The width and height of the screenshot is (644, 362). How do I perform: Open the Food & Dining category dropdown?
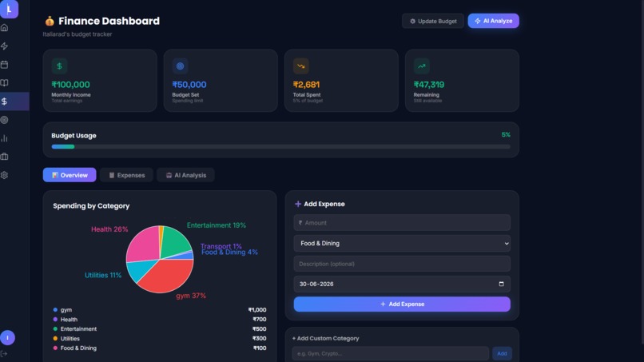point(402,243)
